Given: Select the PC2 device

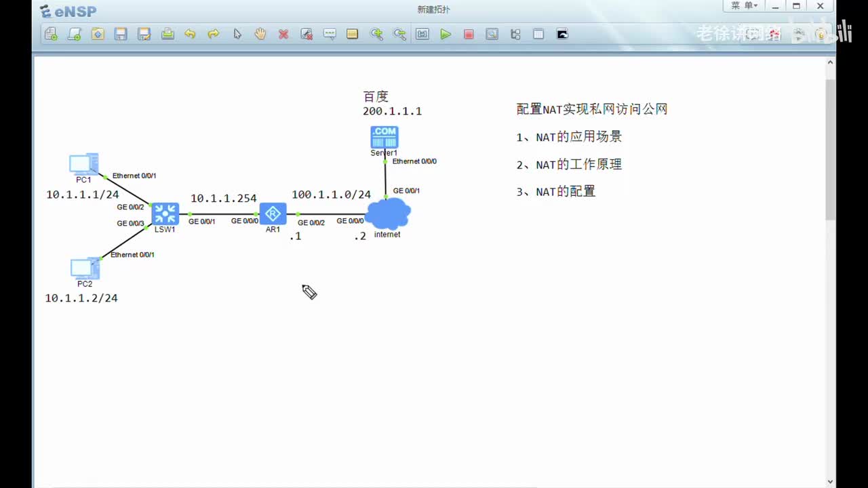Looking at the screenshot, I should 85,269.
